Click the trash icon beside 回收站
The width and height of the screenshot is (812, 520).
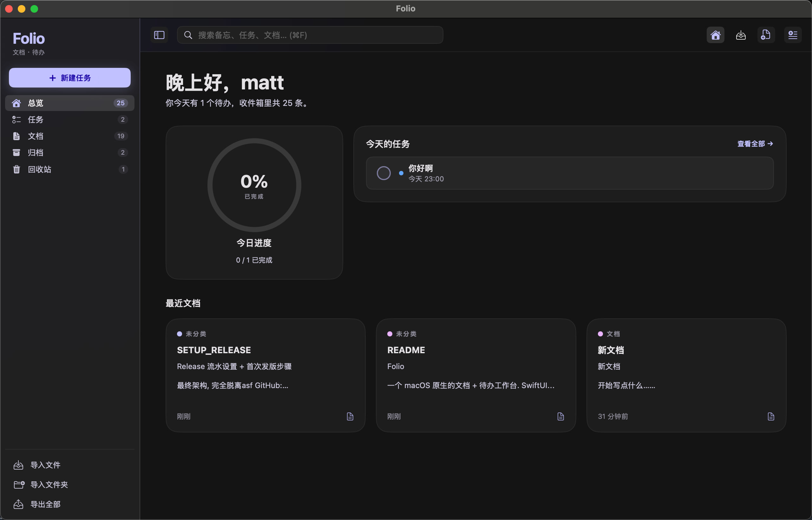point(16,169)
